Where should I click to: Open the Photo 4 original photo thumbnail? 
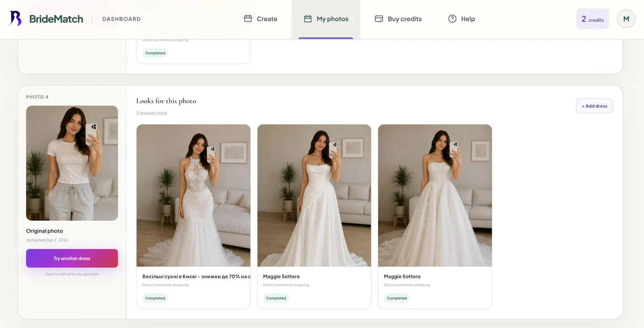click(72, 163)
